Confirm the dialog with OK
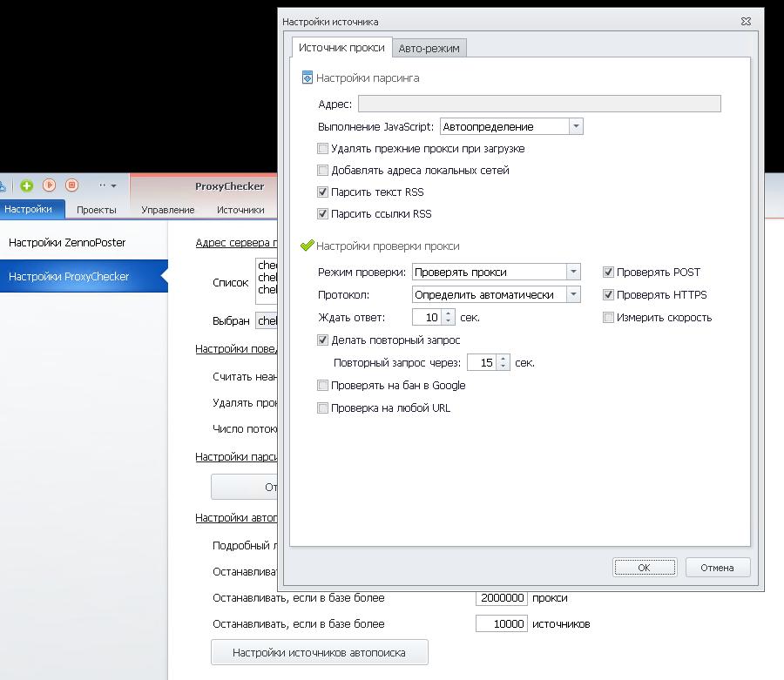784x680 pixels. pos(645,568)
